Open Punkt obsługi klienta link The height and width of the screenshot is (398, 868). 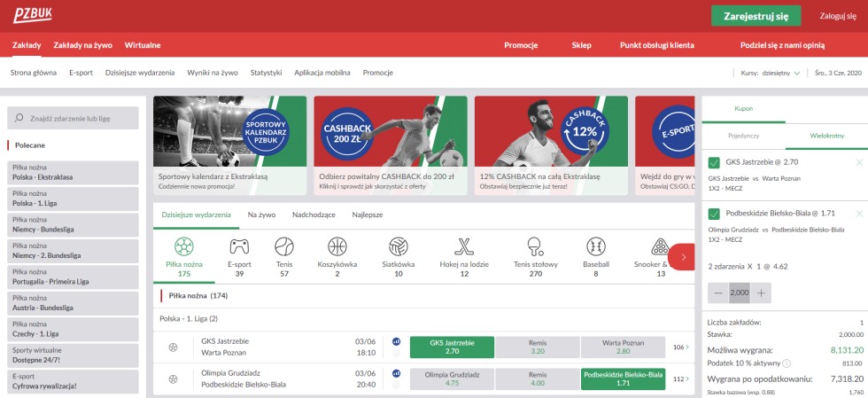click(x=657, y=45)
